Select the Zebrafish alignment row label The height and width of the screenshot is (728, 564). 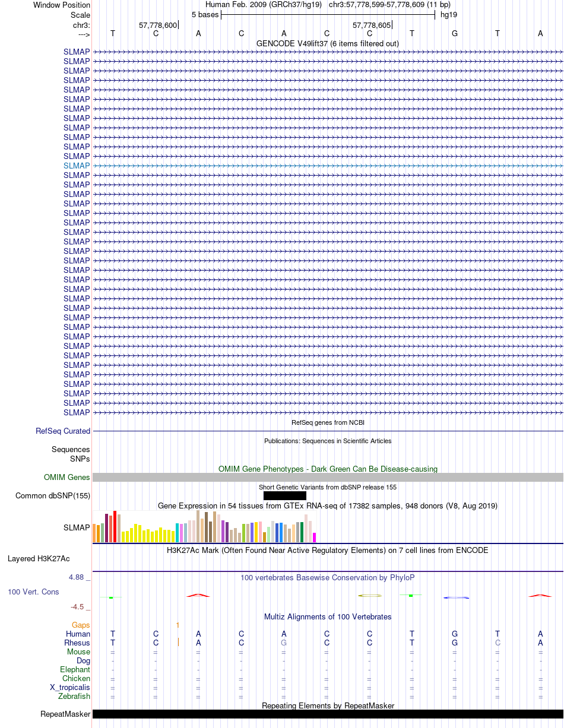pos(74,696)
